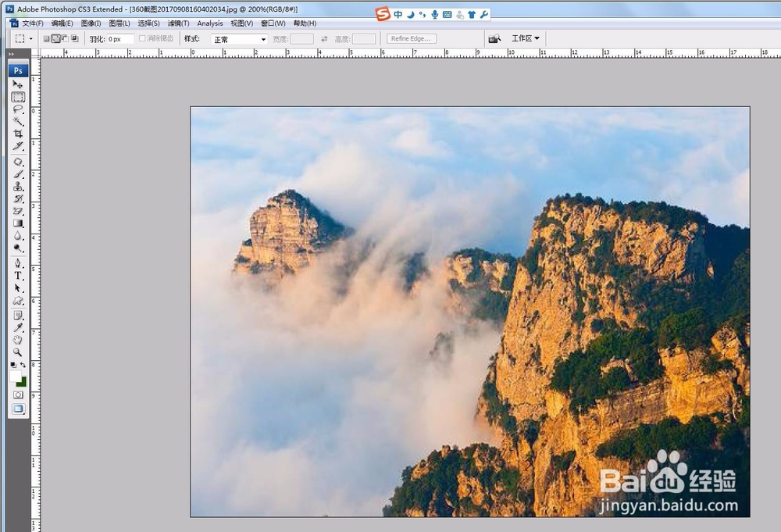This screenshot has width=781, height=532.
Task: Open the 选择(S) menu
Action: click(148, 23)
